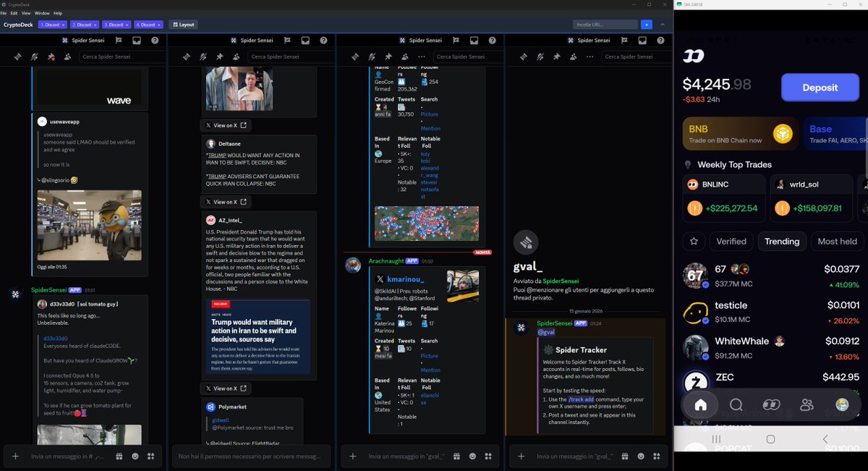Tap profile avatar in phone app bottom bar
This screenshot has height=471, width=868.
click(841, 404)
